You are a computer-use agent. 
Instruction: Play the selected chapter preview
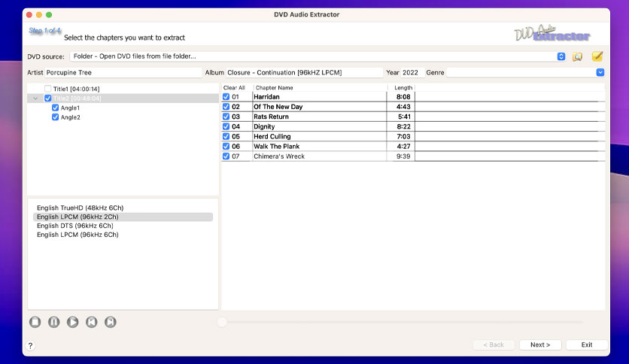click(x=73, y=322)
